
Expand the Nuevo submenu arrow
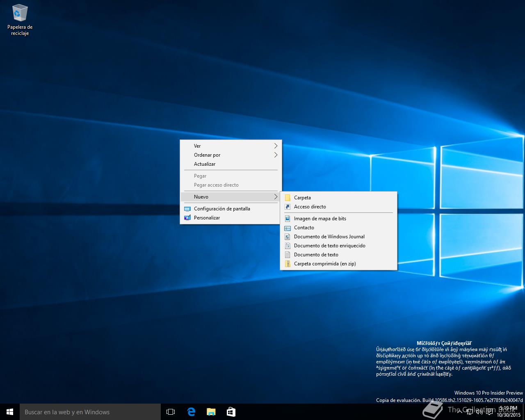click(276, 197)
